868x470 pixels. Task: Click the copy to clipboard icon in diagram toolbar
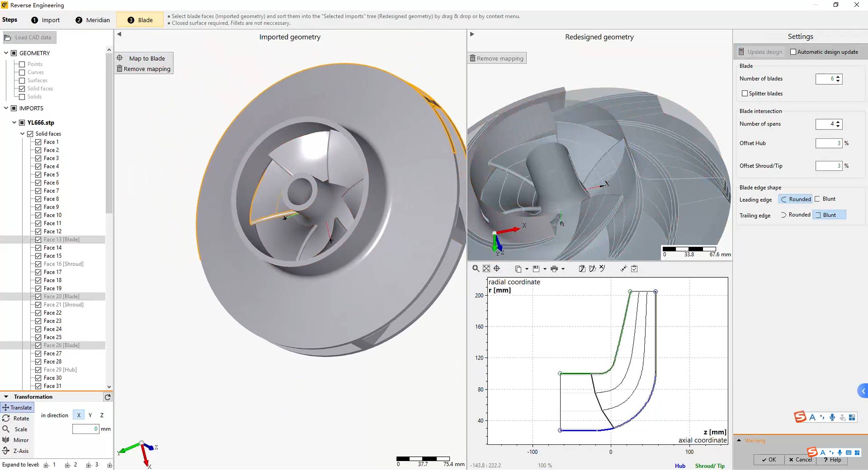coord(518,269)
